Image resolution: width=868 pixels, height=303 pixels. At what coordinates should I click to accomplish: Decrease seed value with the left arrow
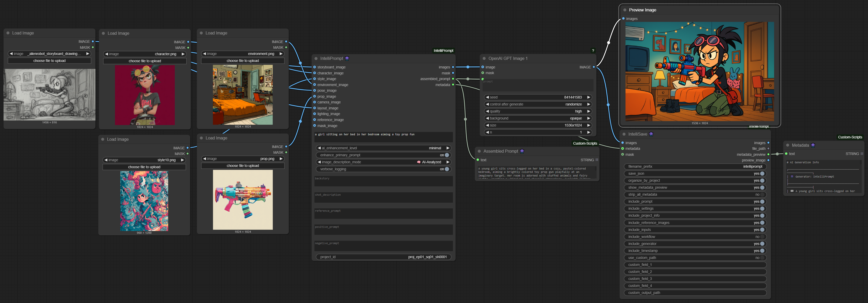(x=487, y=97)
